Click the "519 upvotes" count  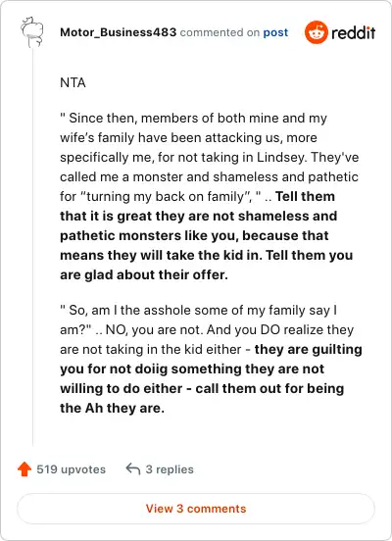pos(72,469)
